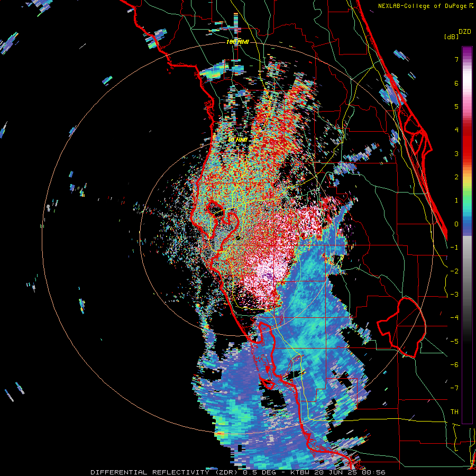Click the NEXLAB-College of DuPage label
This screenshot has height=476, width=476.
(423, 6)
